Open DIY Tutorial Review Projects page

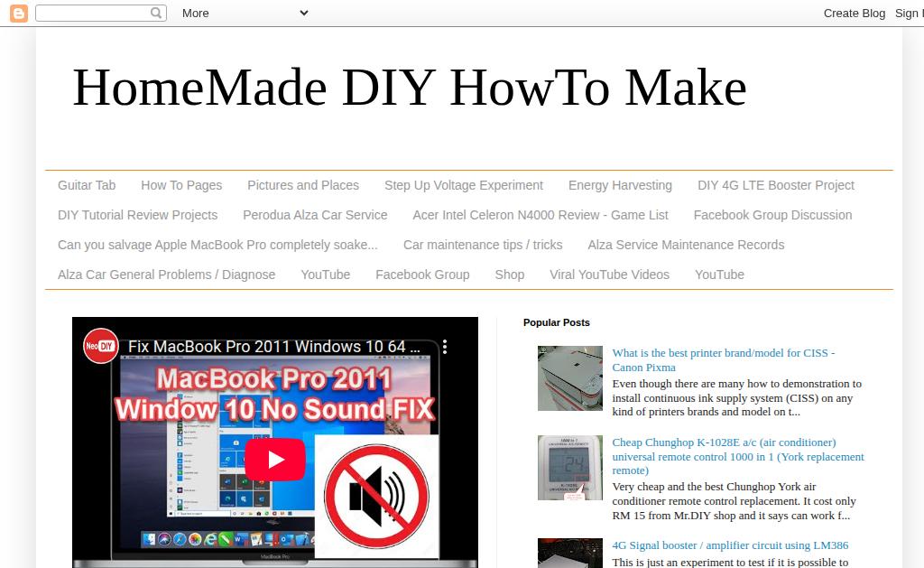(137, 215)
